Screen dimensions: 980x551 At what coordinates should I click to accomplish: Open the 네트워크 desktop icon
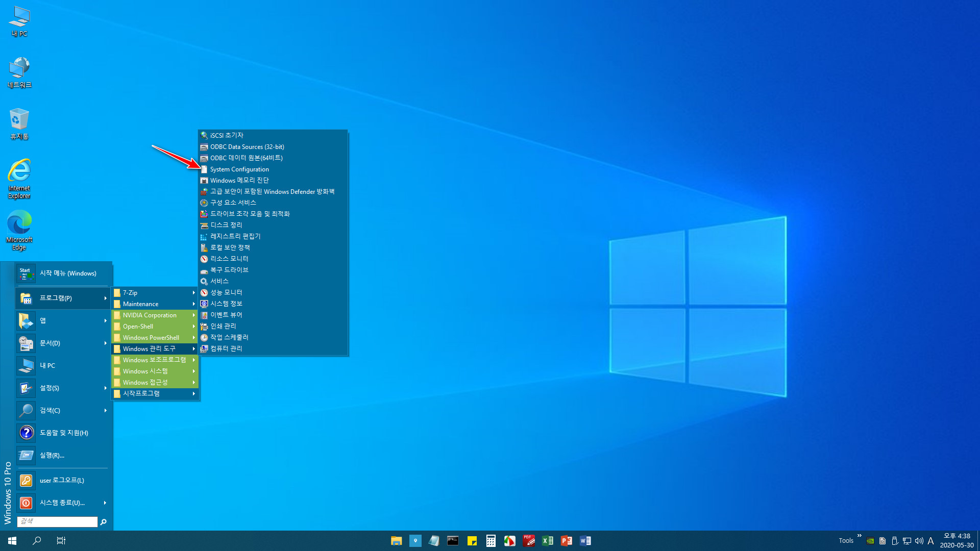point(19,73)
